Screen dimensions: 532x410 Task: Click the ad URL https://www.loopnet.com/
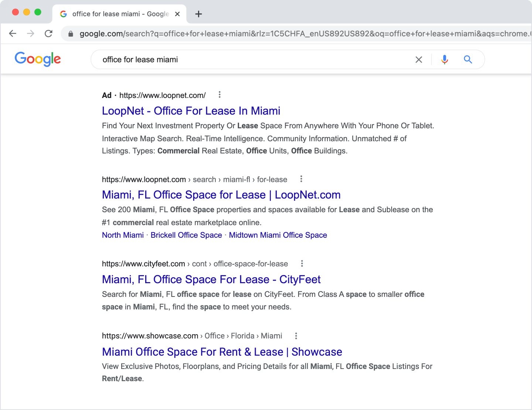coord(163,95)
